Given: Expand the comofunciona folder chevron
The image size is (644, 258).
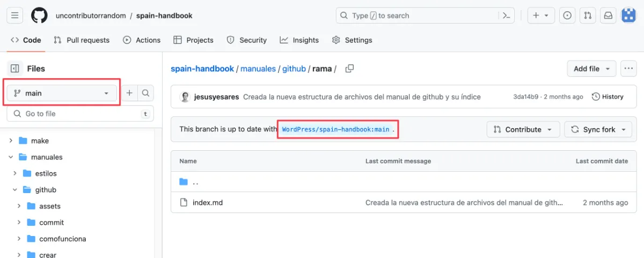Looking at the screenshot, I should pos(19,239).
